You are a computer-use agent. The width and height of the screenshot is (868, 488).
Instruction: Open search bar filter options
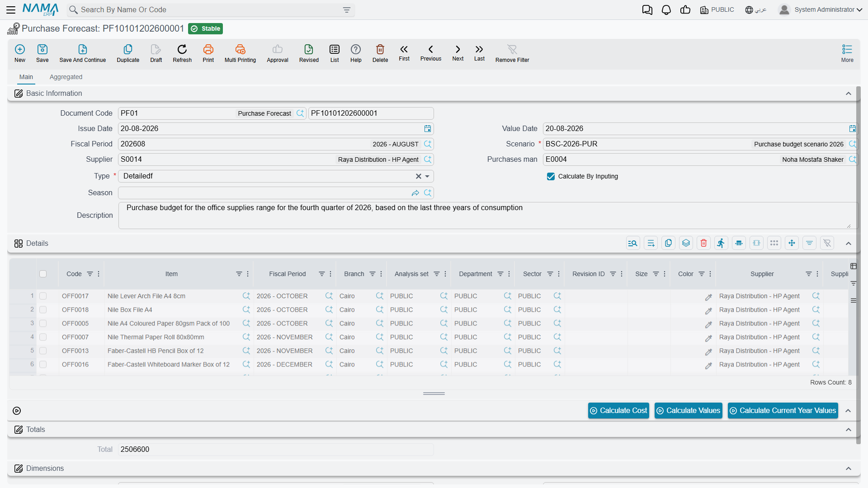(x=347, y=10)
